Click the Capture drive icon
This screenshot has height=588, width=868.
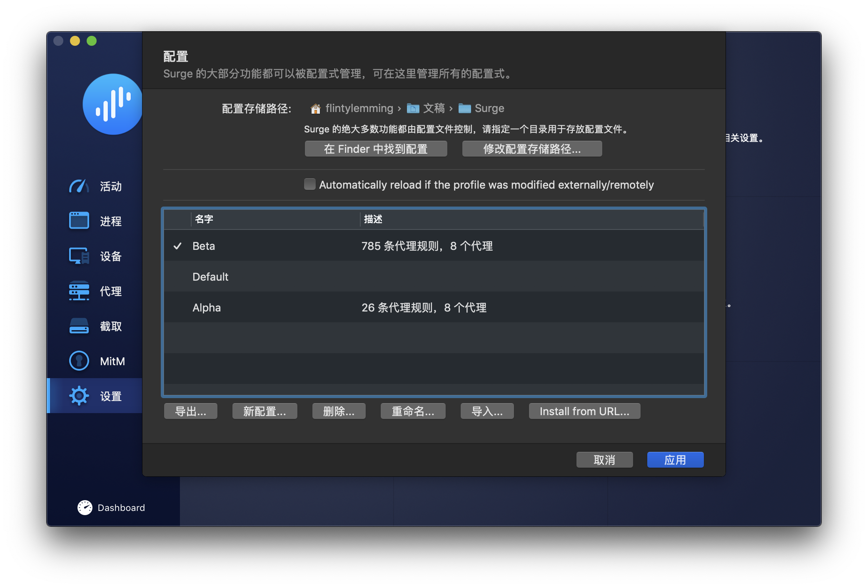click(x=79, y=326)
